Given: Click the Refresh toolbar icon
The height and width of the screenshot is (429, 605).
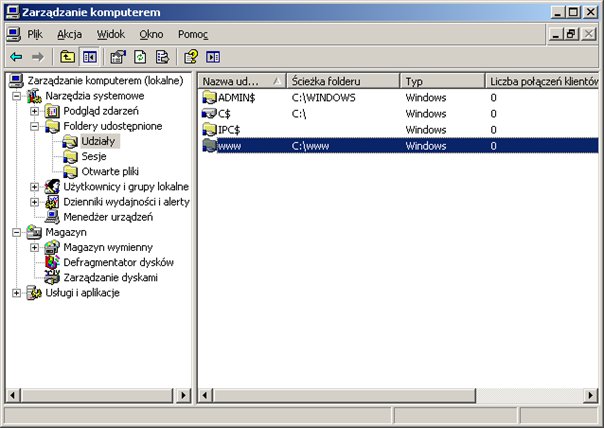Looking at the screenshot, I should (x=140, y=57).
